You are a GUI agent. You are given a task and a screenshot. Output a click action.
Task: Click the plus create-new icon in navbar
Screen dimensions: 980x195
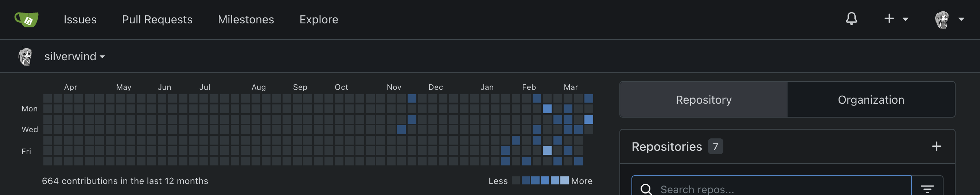point(889,19)
